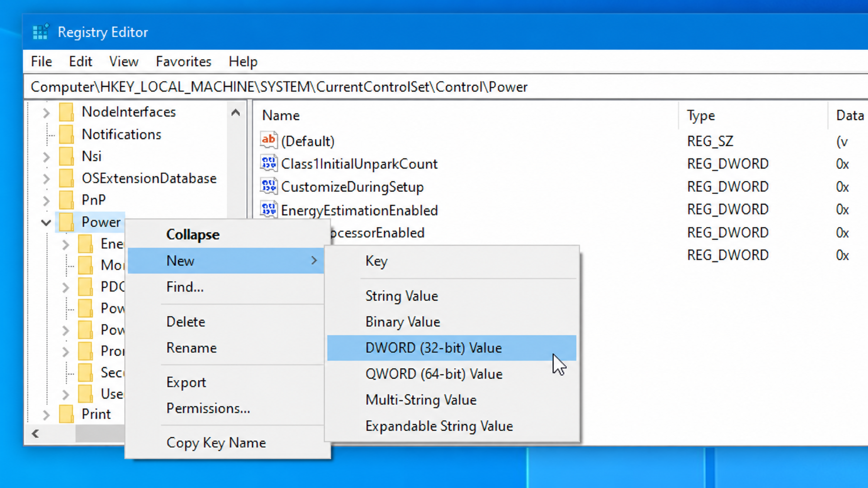Open the Help menu
Image resolution: width=868 pixels, height=488 pixels.
click(243, 62)
